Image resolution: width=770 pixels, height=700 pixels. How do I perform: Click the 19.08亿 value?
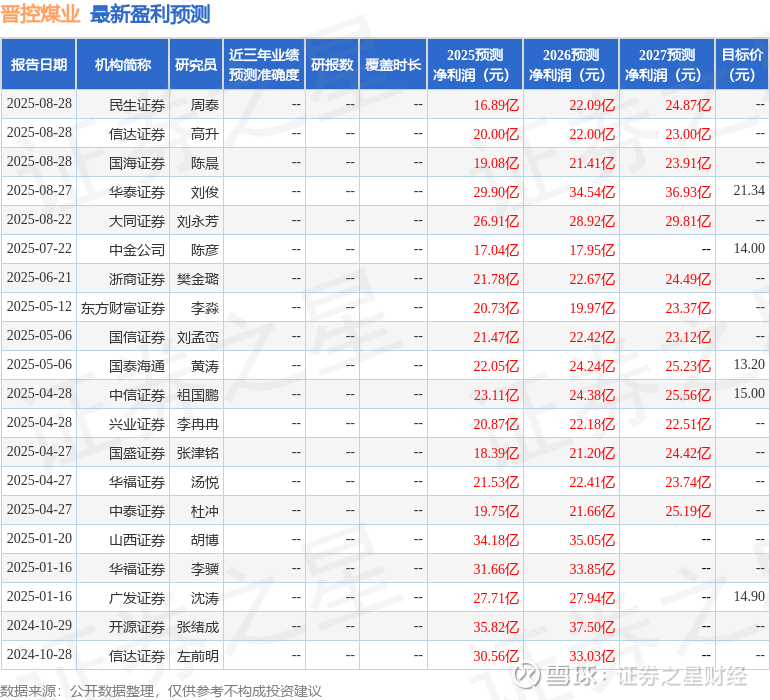point(496,163)
